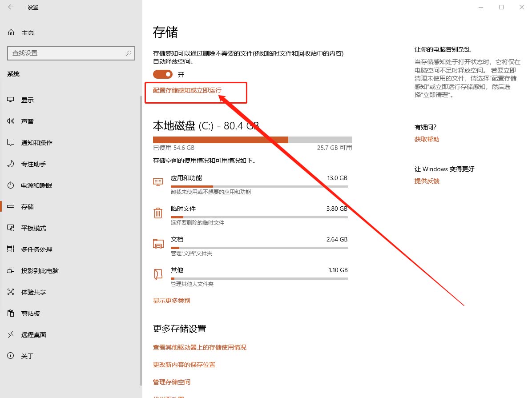Viewport: 532px width, 398px height.
Task: Turn off the 存储感知 toggle switch
Action: pyautogui.click(x=162, y=74)
